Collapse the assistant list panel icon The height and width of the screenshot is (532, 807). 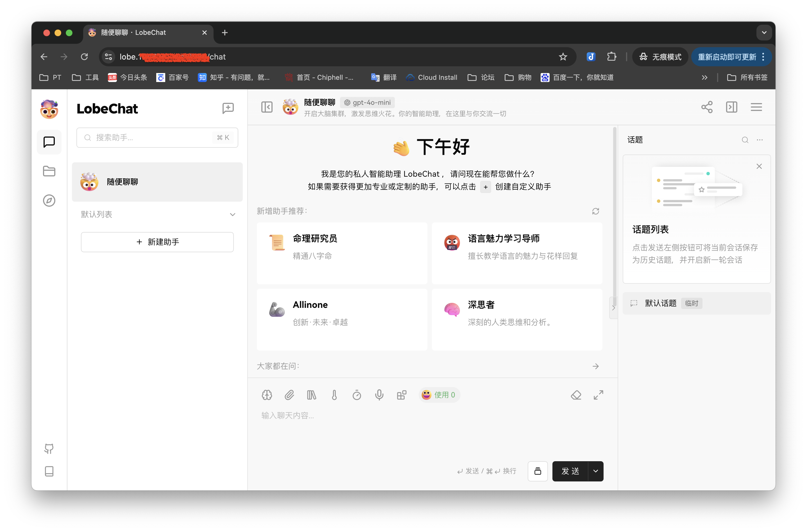(x=267, y=107)
